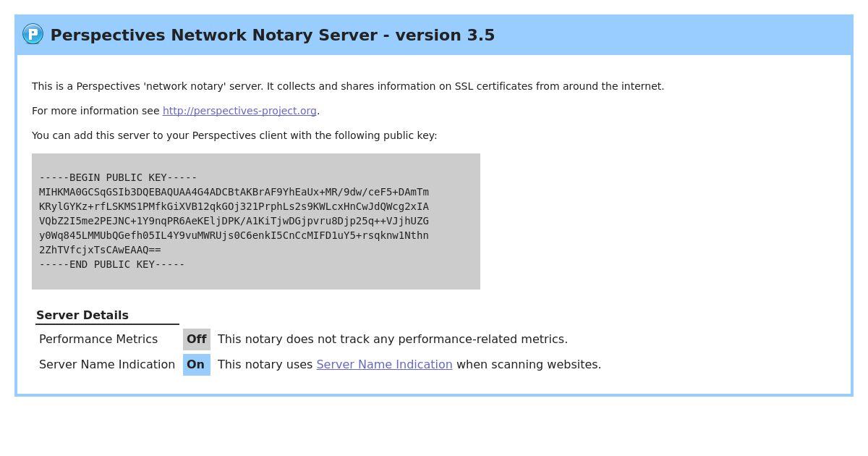868x456 pixels.
Task: Click the Perspectives logo icon in the header
Action: 33,34
